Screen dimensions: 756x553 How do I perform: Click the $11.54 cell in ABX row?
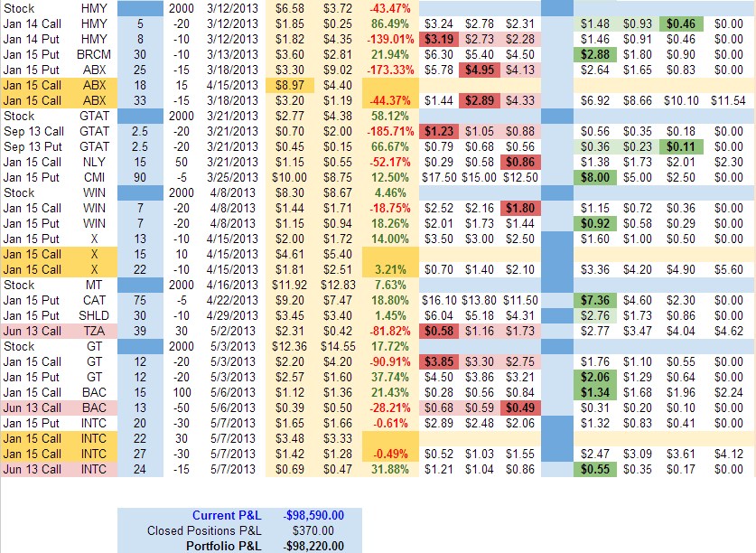pyautogui.click(x=725, y=99)
